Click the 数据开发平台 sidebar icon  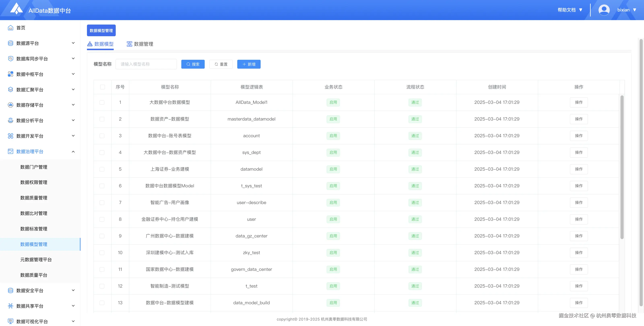pyautogui.click(x=10, y=136)
